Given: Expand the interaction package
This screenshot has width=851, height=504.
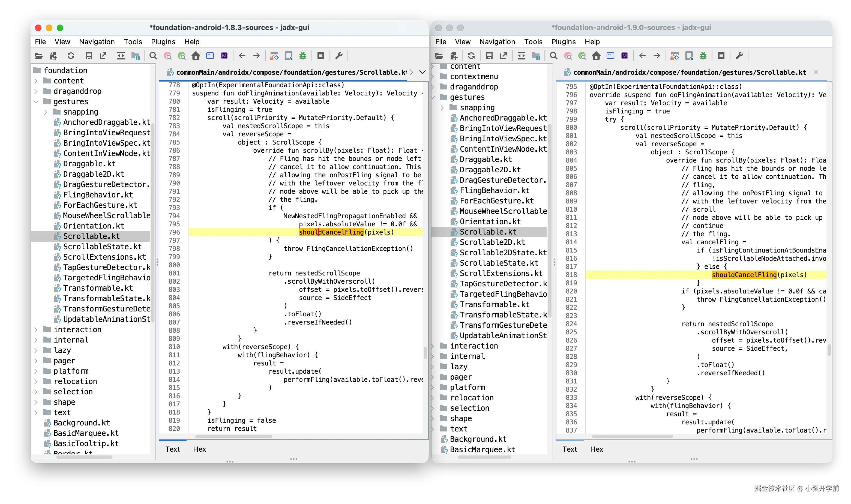Looking at the screenshot, I should coord(36,329).
